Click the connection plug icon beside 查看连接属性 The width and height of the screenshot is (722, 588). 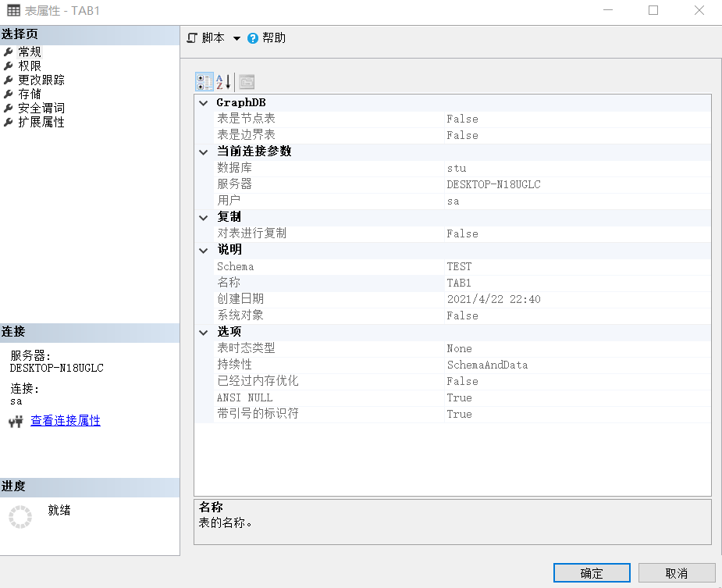(16, 421)
